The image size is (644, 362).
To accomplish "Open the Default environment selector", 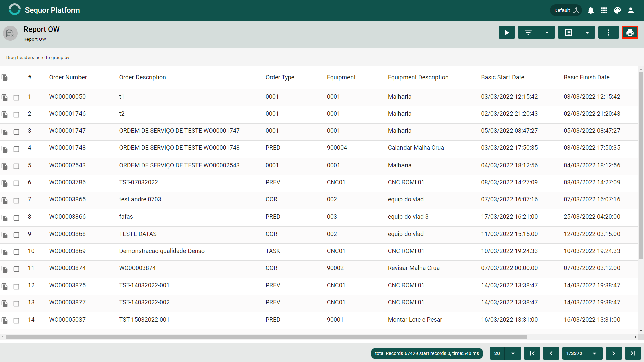I will click(x=566, y=10).
